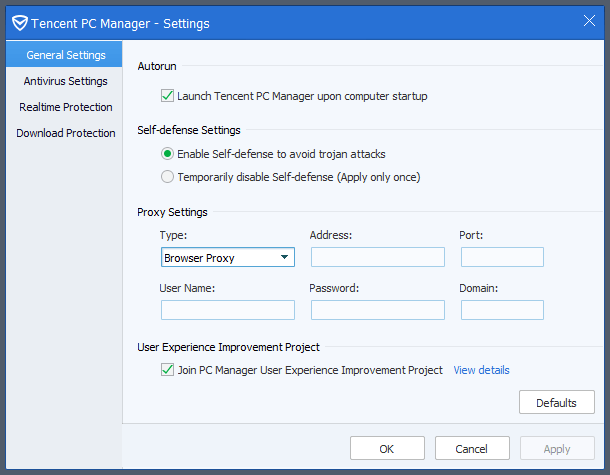Click the User Name input box
Image resolution: width=610 pixels, height=475 pixels.
[x=227, y=310]
